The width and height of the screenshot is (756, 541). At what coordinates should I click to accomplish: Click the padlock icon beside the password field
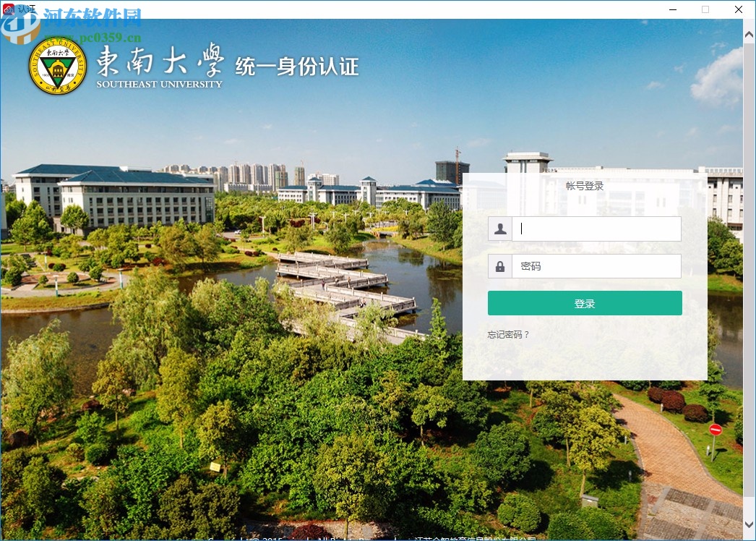pos(499,265)
